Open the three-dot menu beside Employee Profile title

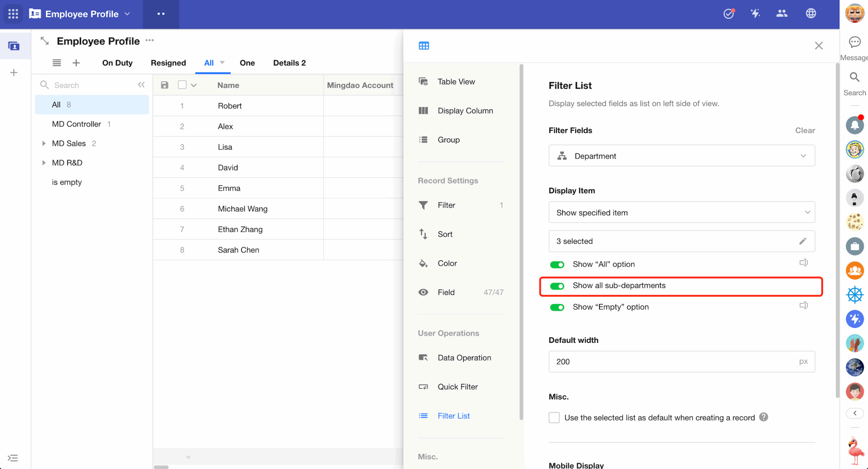[150, 41]
